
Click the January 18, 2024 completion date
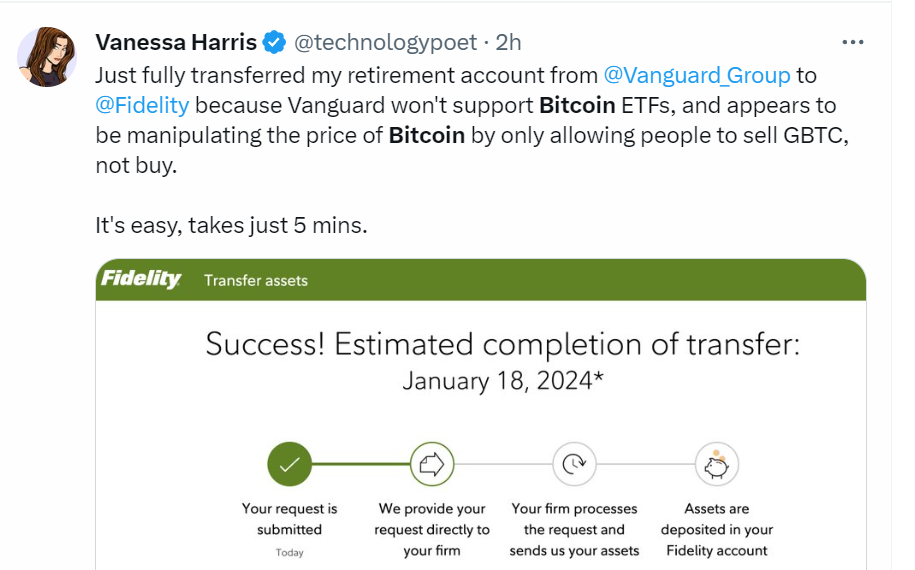[x=502, y=382]
